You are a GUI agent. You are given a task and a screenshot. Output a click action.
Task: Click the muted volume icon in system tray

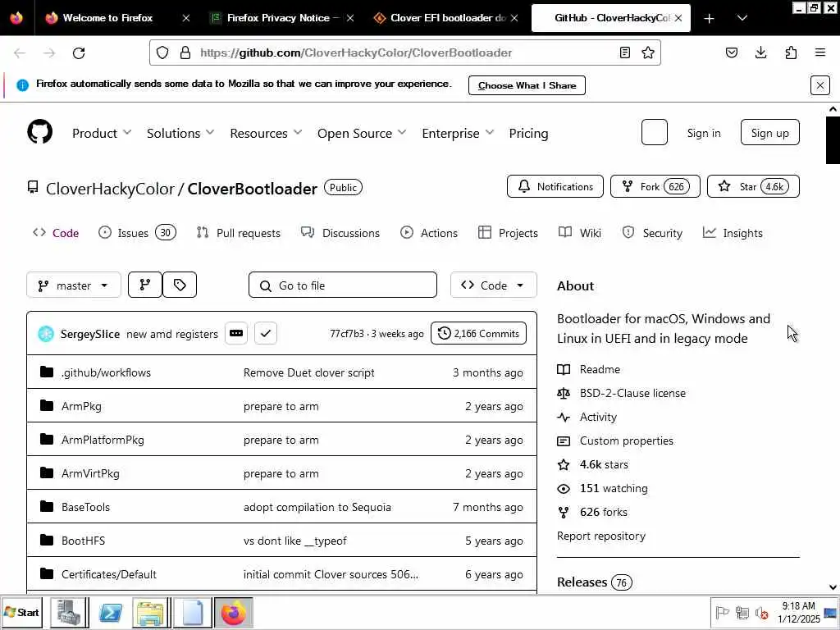pyautogui.click(x=761, y=612)
